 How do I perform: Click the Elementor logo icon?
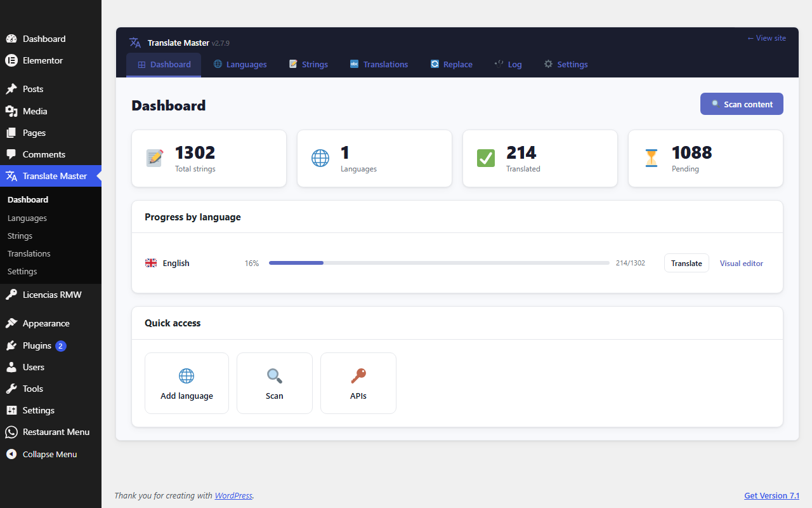[x=11, y=60]
